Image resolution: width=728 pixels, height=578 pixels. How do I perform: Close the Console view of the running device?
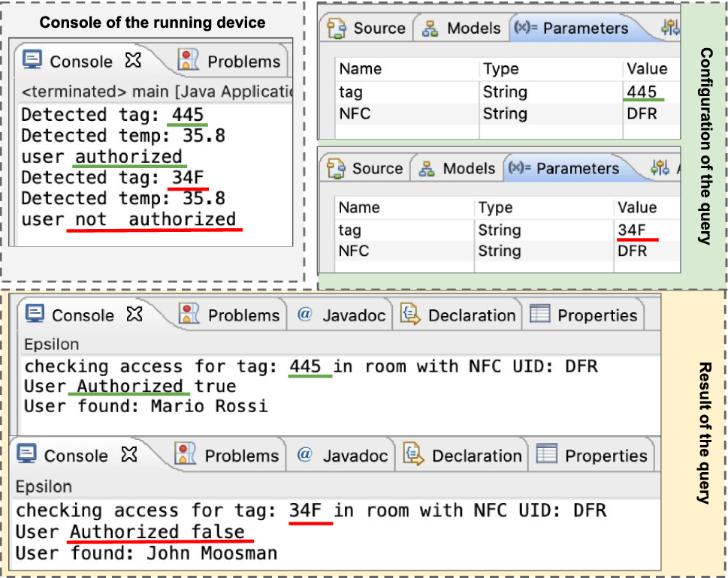(133, 60)
